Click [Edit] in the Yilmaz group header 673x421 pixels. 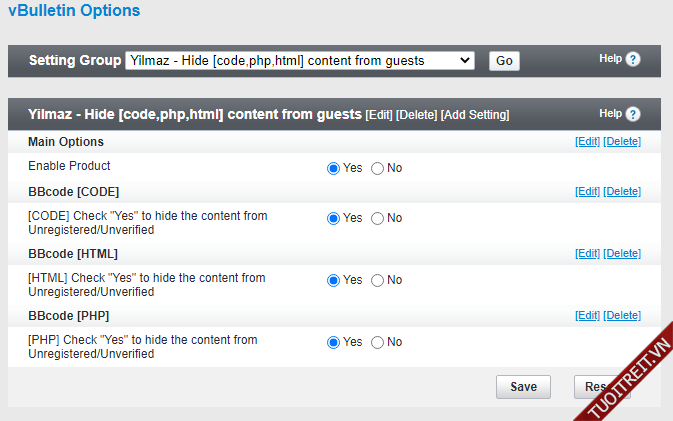click(x=379, y=115)
